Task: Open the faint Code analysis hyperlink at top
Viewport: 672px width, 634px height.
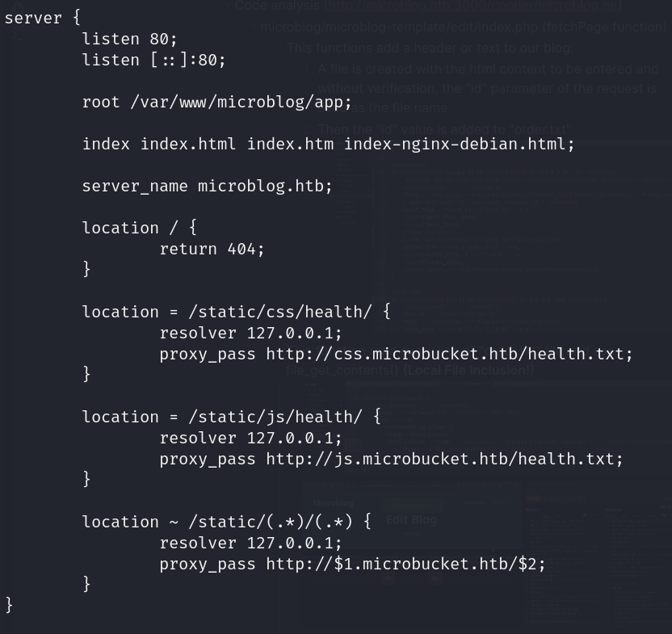Action: coord(472,6)
